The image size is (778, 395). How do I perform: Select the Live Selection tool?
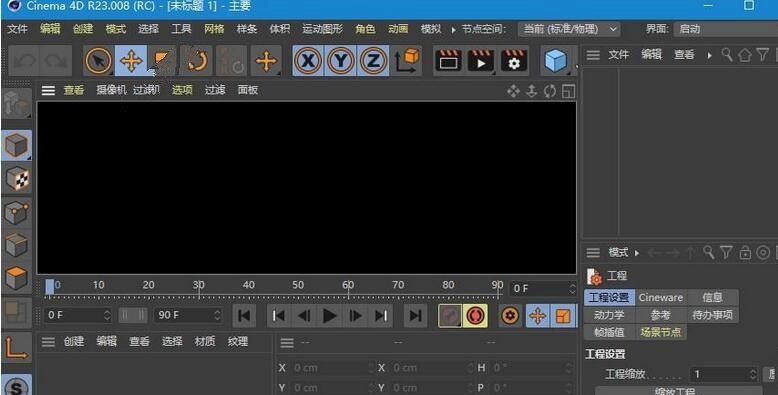(x=99, y=61)
